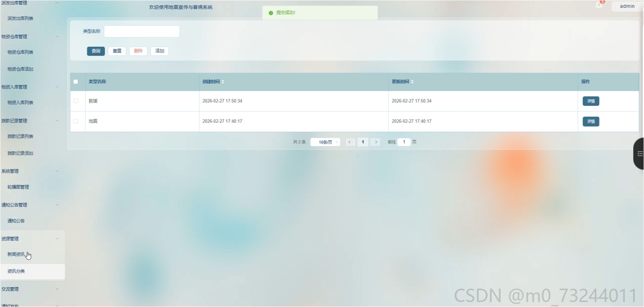Sort the table by 创建时间 arrows
Viewport: 644px width, 307px height.
click(223, 82)
